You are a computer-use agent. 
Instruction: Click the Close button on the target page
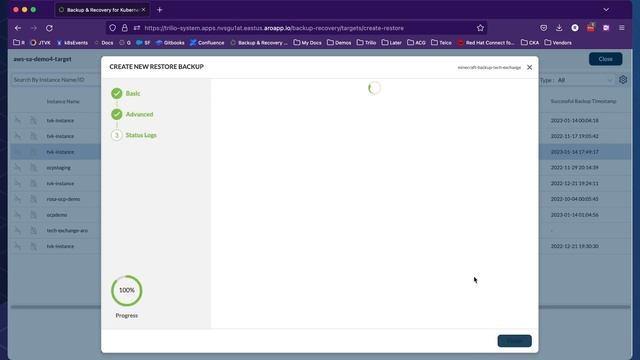pyautogui.click(x=605, y=59)
